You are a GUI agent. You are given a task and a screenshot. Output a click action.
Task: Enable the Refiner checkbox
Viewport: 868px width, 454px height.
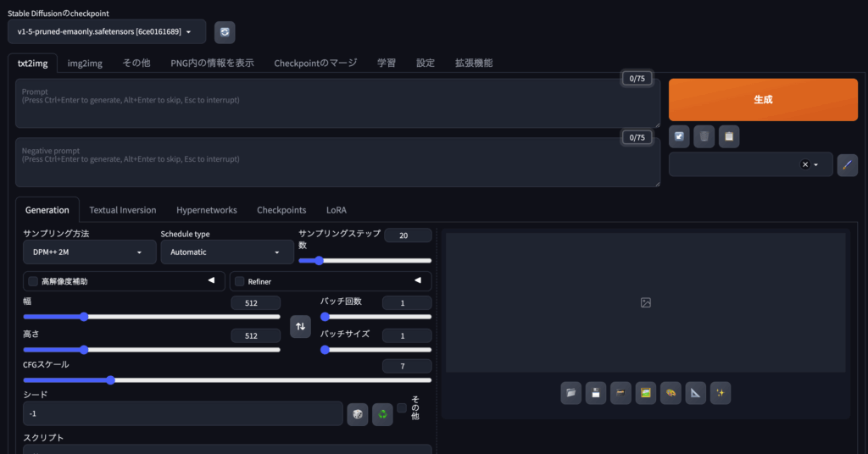coord(240,281)
